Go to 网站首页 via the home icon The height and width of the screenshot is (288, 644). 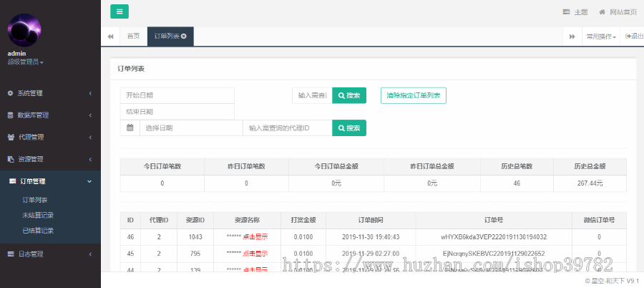602,12
